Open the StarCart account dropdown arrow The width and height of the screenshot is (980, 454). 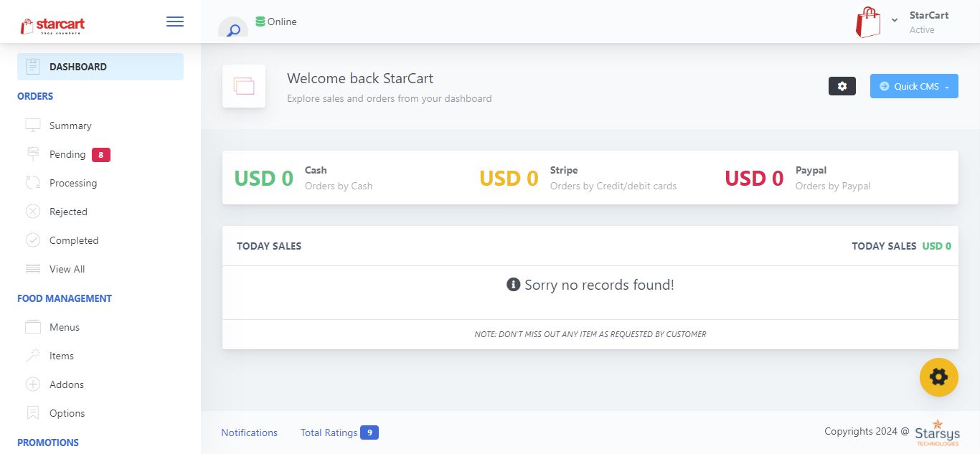pyautogui.click(x=895, y=21)
